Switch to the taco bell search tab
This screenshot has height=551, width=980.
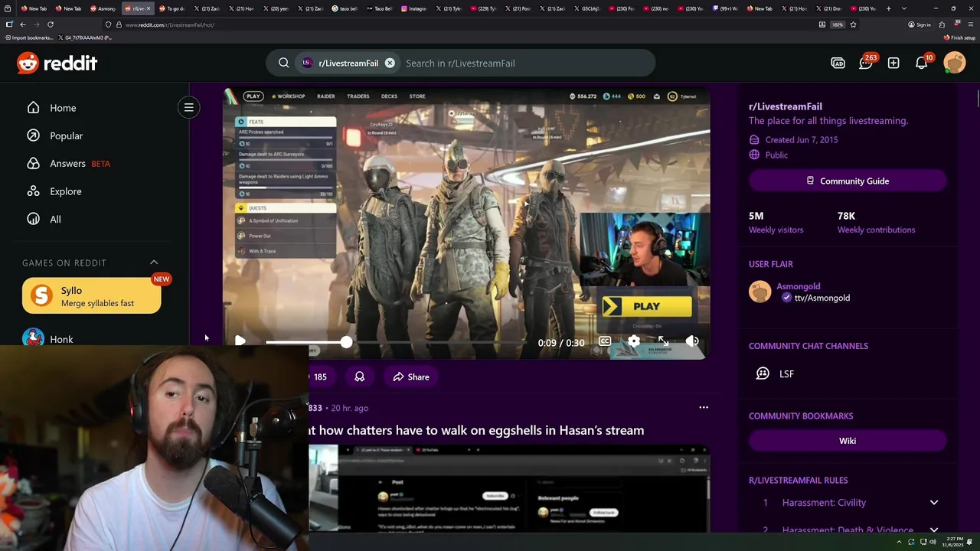[x=345, y=8]
